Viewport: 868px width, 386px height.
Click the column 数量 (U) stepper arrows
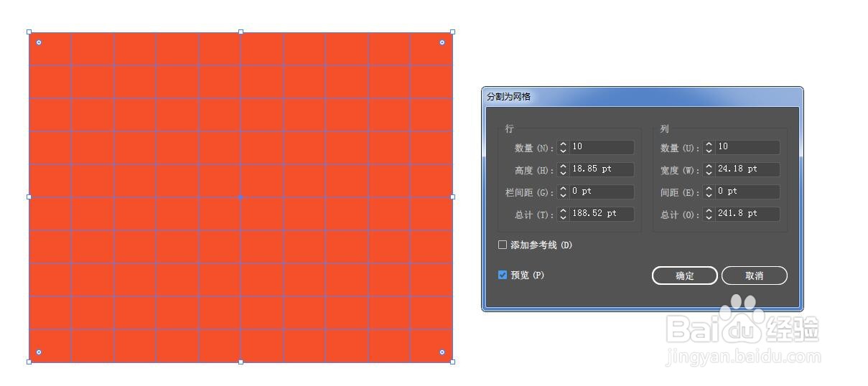(x=709, y=147)
